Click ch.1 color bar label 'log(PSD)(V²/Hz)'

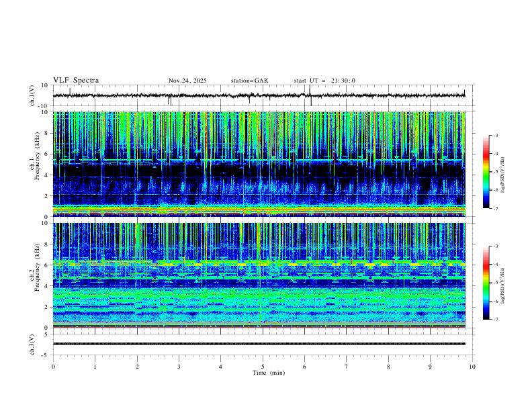click(502, 175)
